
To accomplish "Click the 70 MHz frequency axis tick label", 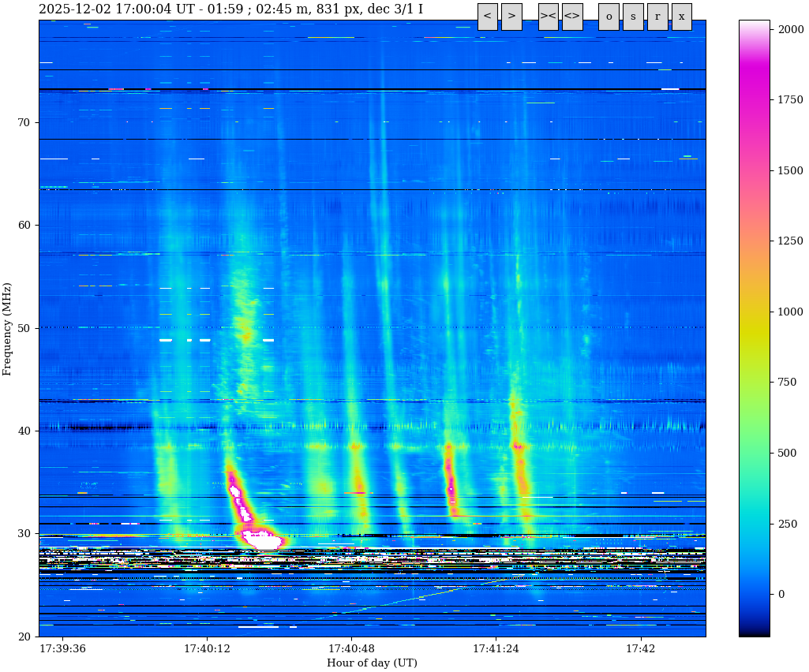I will coord(25,122).
